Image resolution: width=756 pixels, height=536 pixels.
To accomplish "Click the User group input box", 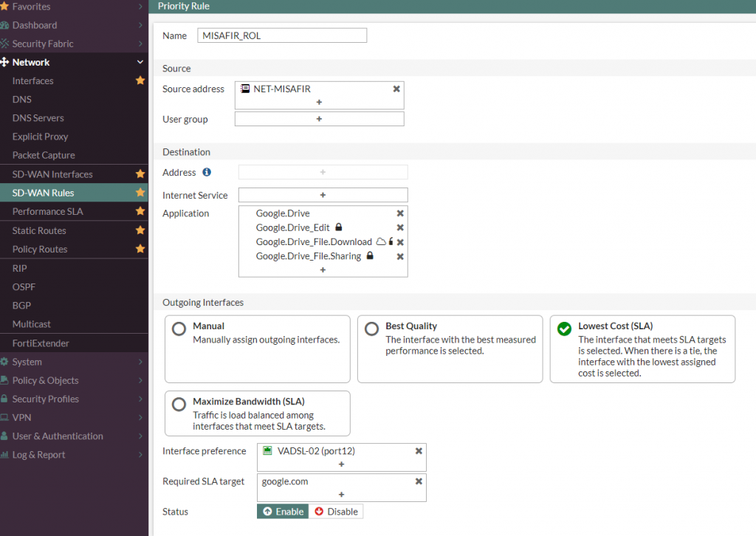I will [319, 119].
